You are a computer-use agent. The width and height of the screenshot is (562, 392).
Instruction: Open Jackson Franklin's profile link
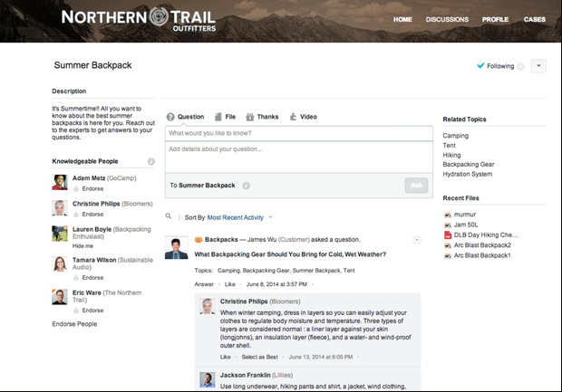245,375
